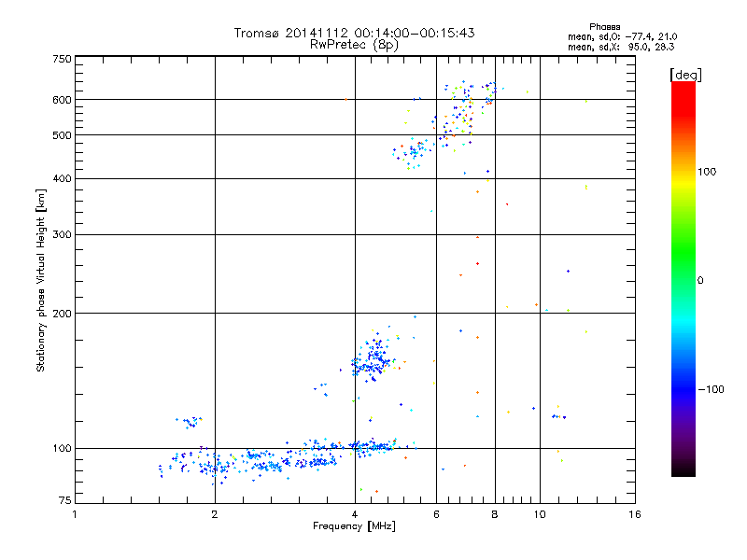Click the 'RwPretec (8p)' subtitle
The height and width of the screenshot is (560, 747).
[x=354, y=45]
